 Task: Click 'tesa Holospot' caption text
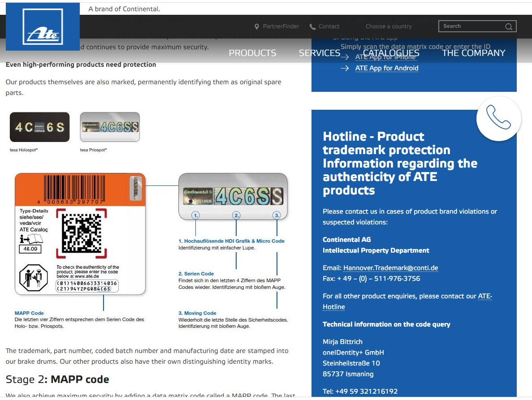pos(24,150)
